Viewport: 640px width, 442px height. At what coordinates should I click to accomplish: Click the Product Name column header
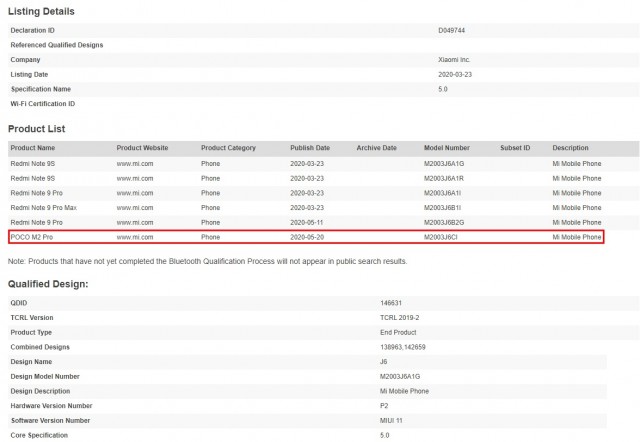point(33,148)
